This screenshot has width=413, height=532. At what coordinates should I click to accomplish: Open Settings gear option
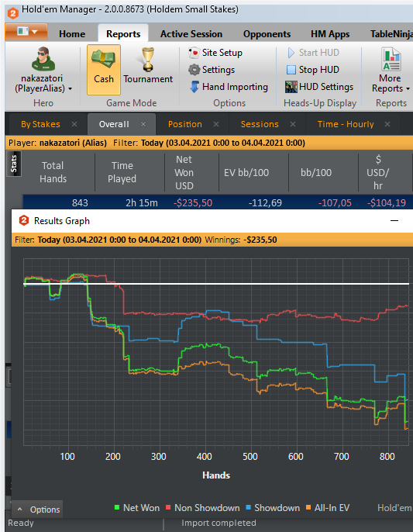pyautogui.click(x=194, y=70)
